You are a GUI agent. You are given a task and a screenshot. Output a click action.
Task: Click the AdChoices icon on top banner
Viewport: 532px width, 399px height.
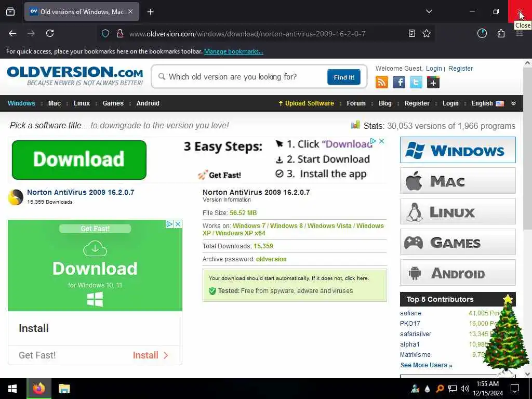[373, 141]
